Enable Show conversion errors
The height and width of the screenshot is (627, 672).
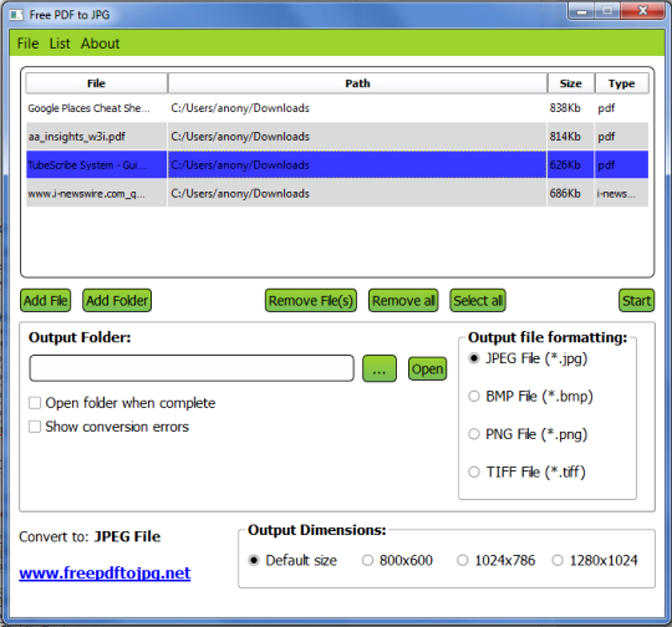coord(34,426)
